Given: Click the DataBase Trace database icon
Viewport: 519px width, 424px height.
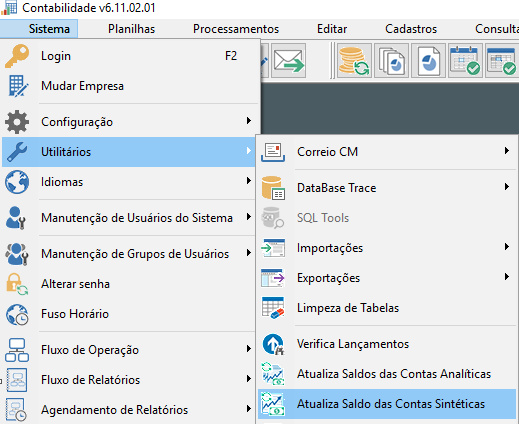Looking at the screenshot, I should pyautogui.click(x=273, y=188).
